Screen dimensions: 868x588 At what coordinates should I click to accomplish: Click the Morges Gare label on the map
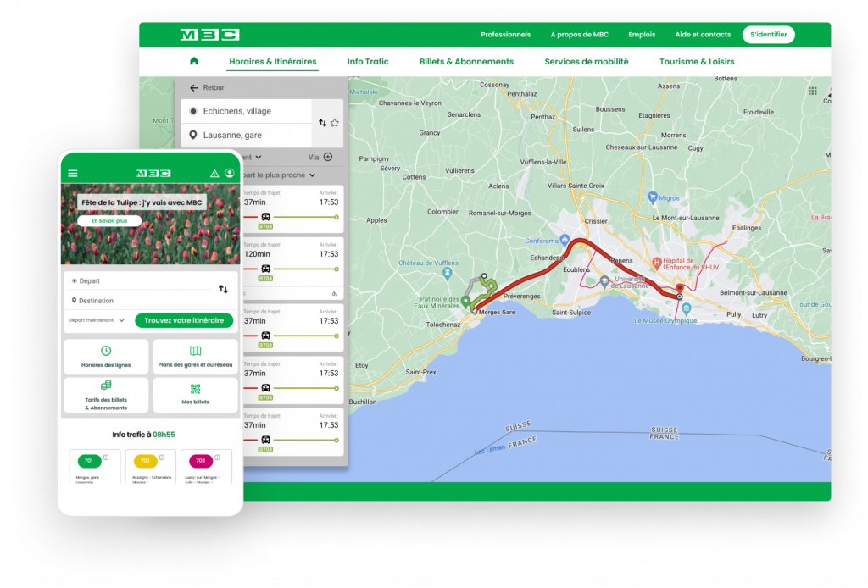[x=497, y=313]
